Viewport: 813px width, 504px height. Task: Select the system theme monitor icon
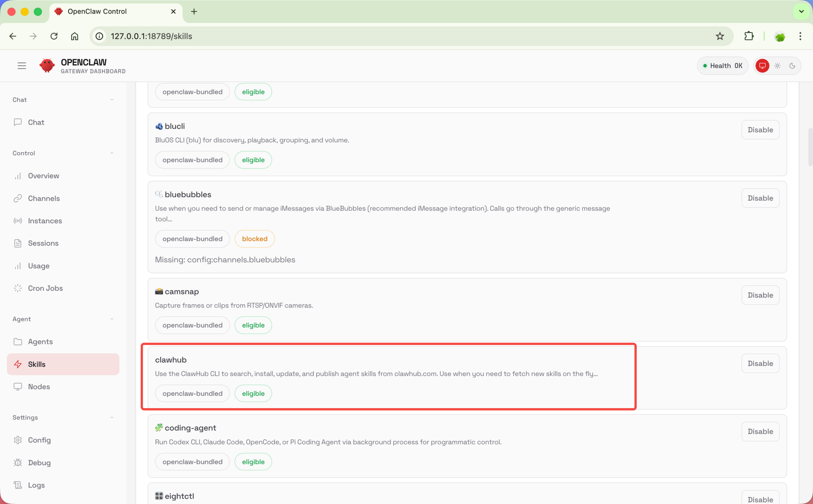[762, 66]
